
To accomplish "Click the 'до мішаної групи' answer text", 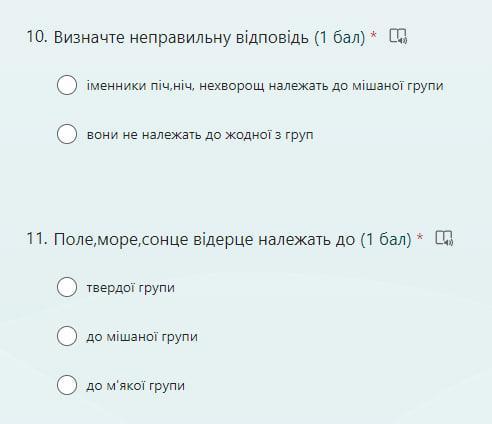I will (x=142, y=337).
